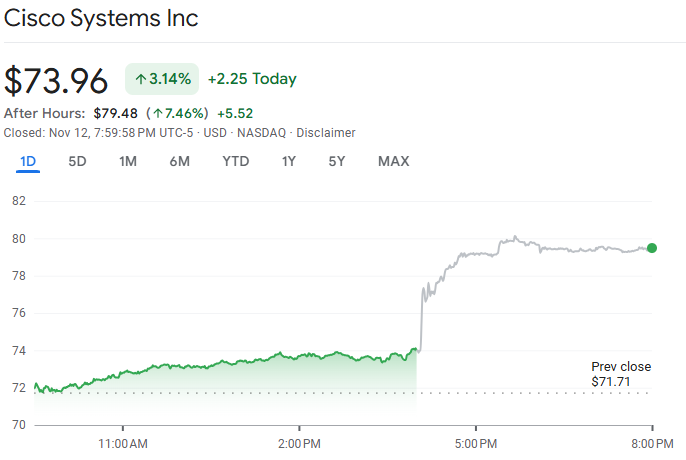Click the 2:00 PM time axis label

299,442
